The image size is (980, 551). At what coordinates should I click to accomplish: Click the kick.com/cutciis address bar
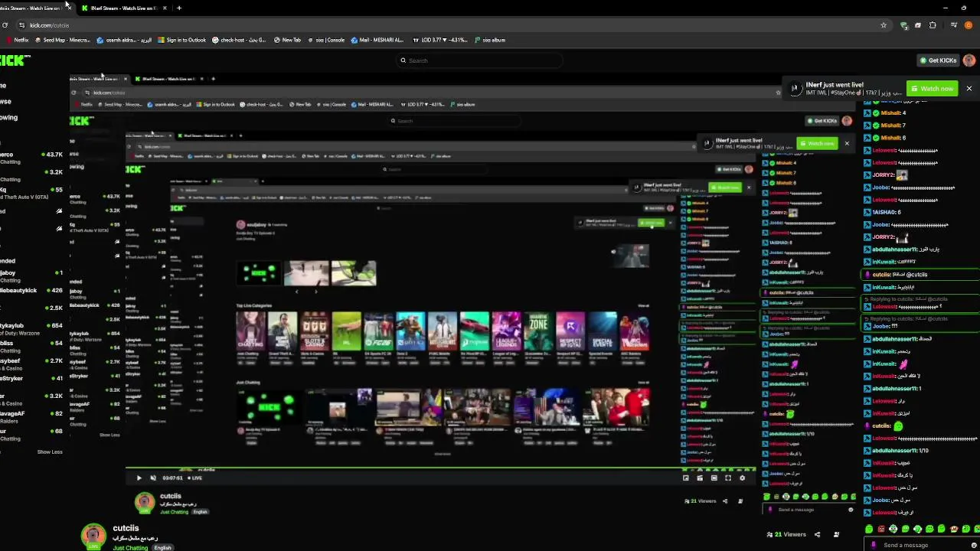click(452, 25)
